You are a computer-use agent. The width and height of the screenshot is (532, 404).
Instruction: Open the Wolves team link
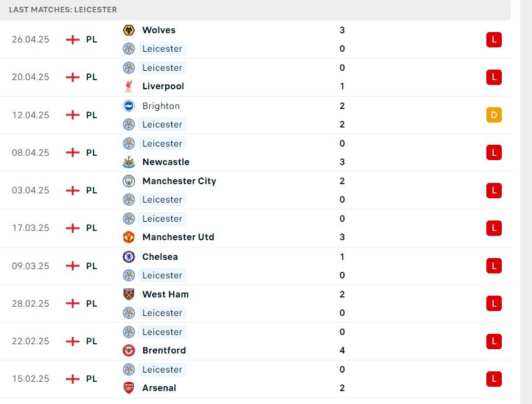(x=159, y=30)
